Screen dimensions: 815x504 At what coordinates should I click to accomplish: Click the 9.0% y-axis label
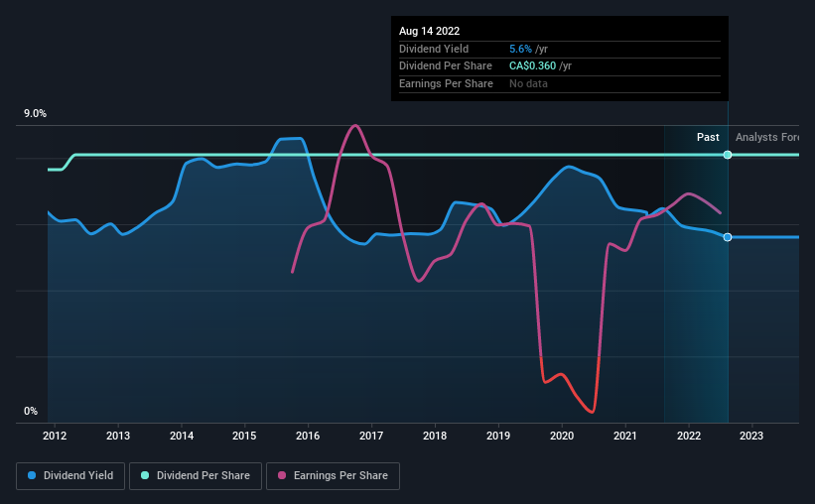36,113
